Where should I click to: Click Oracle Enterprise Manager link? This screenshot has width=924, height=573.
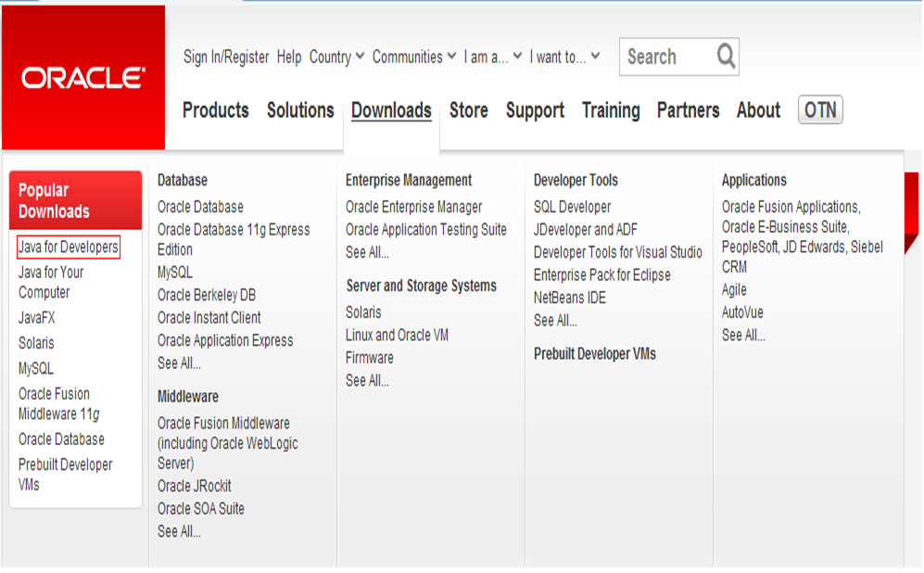(x=413, y=207)
